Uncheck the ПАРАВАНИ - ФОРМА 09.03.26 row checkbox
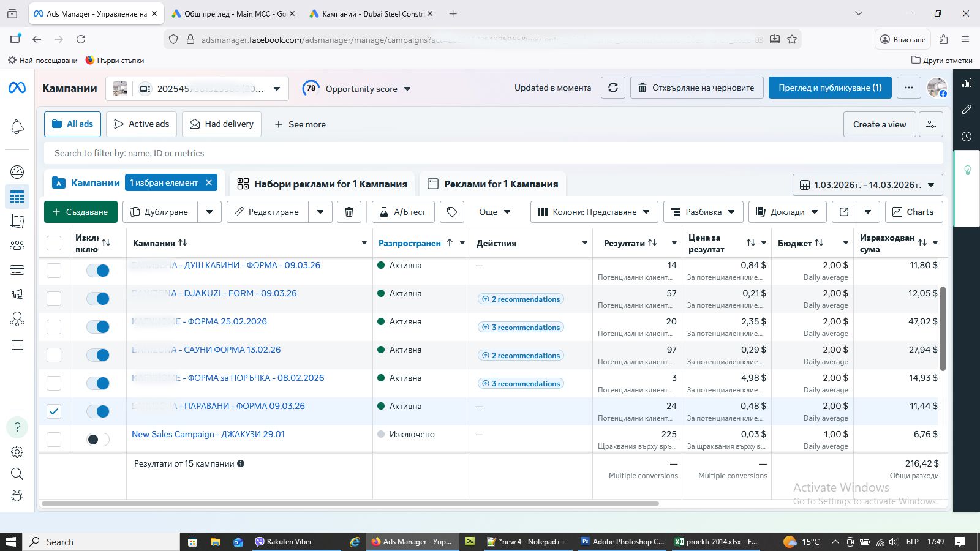The image size is (980, 551). point(54,411)
